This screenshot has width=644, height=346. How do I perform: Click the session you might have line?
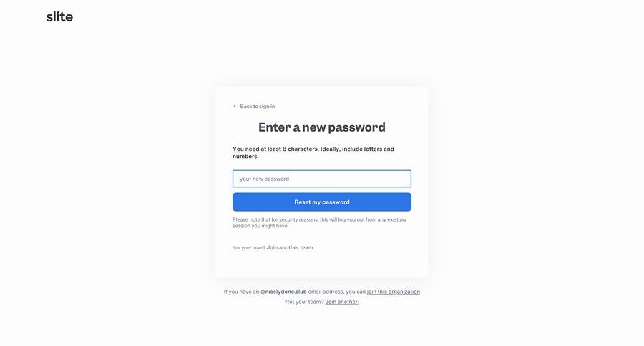pyautogui.click(x=260, y=226)
